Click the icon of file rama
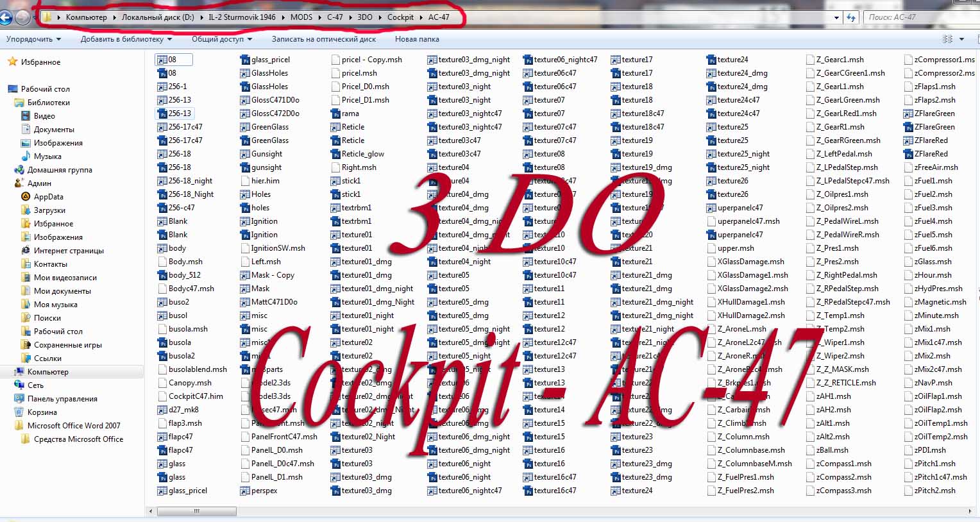 click(x=335, y=114)
